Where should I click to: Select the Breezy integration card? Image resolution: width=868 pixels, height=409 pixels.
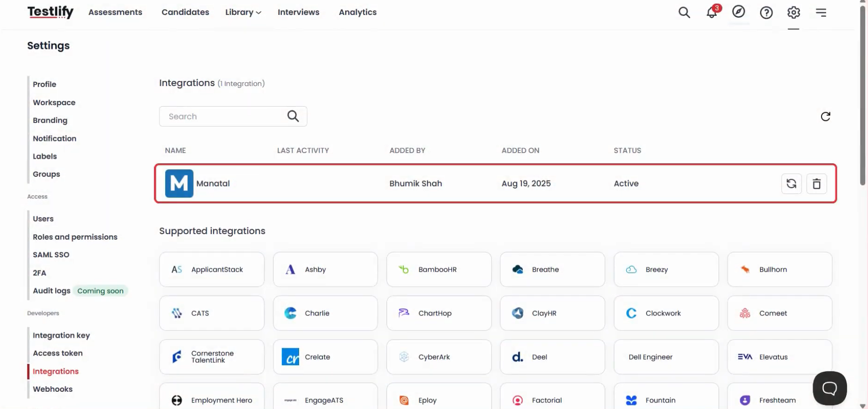666,269
